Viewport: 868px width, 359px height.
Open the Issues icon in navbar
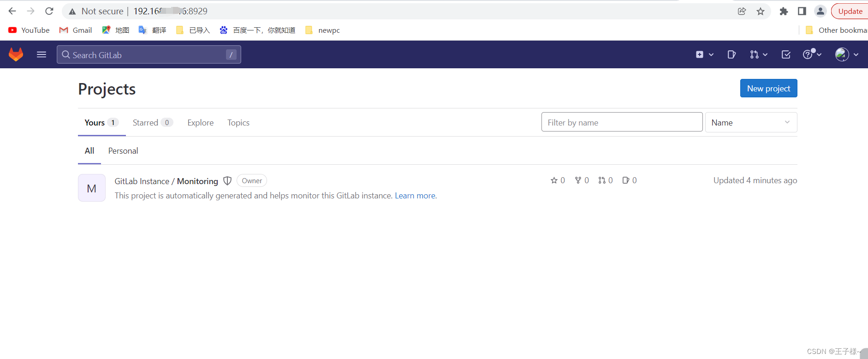point(731,54)
